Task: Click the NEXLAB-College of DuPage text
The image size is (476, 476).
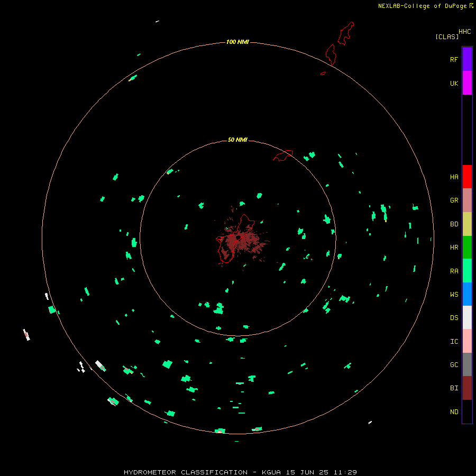Action: click(x=422, y=6)
